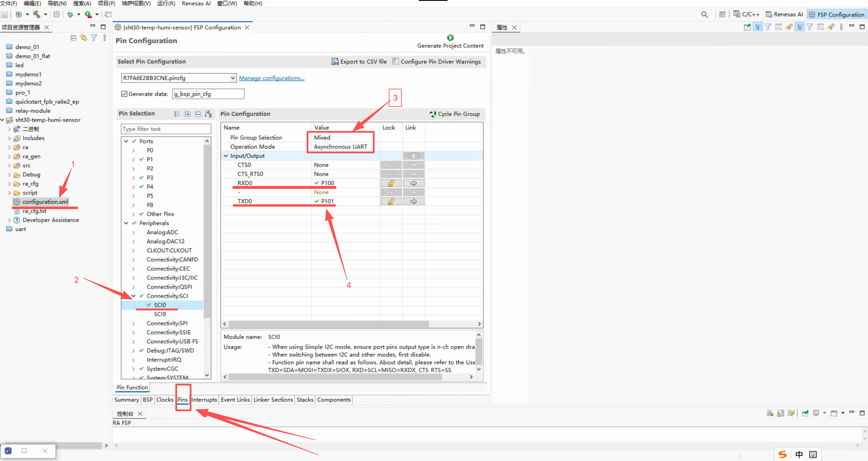
Task: Click the TXD0 lock icon
Action: 391,201
